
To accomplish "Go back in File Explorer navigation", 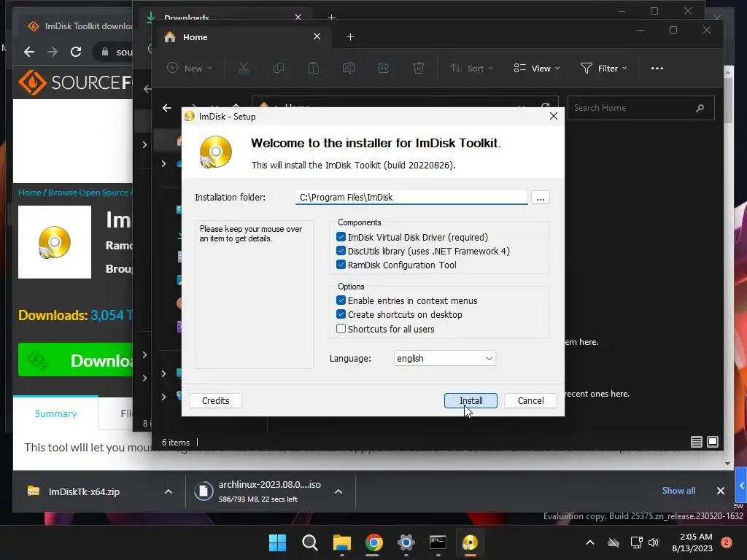I will click(167, 108).
